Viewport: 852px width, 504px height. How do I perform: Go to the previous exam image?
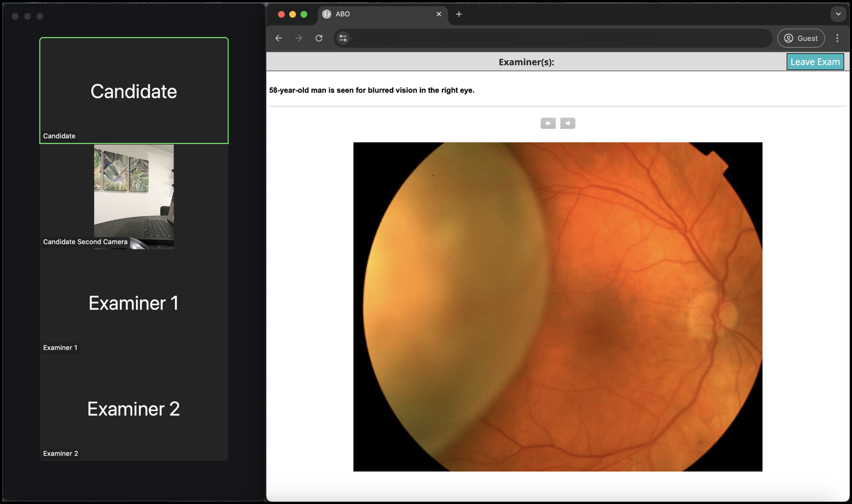(x=548, y=123)
